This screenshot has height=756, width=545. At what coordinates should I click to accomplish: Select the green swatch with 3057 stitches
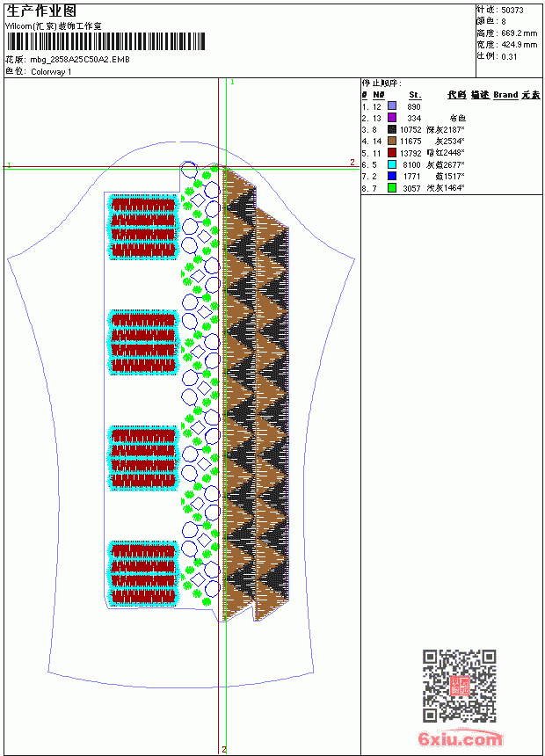pyautogui.click(x=392, y=188)
